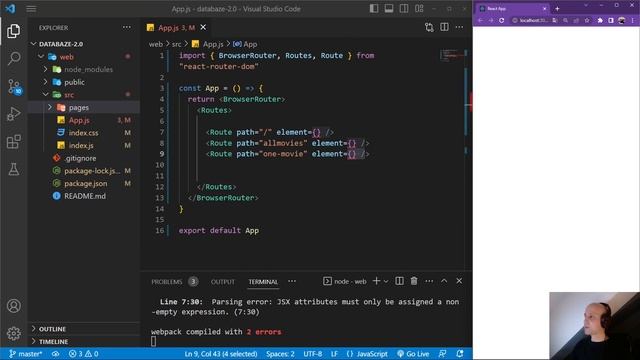The width and height of the screenshot is (640, 360).
Task: Open Chrome three-dot menu
Action: point(633,20)
